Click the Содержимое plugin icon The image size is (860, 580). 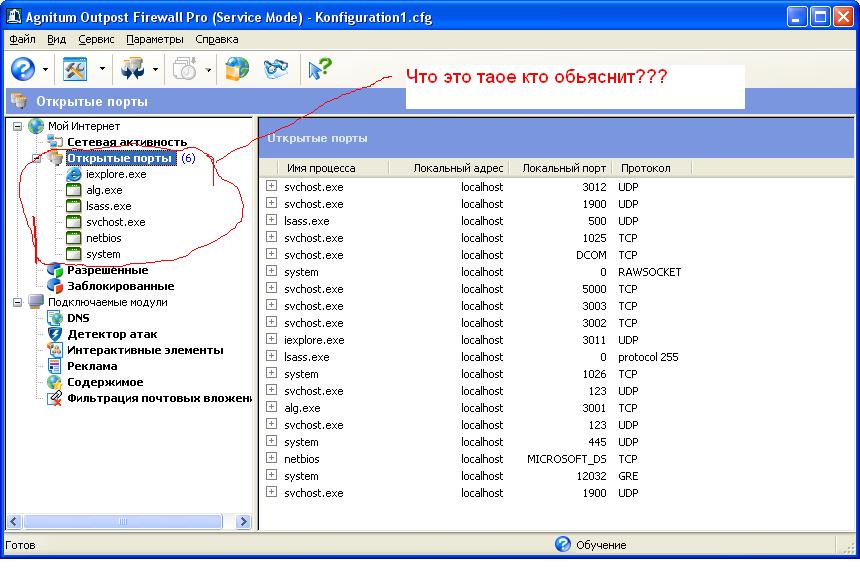click(55, 382)
